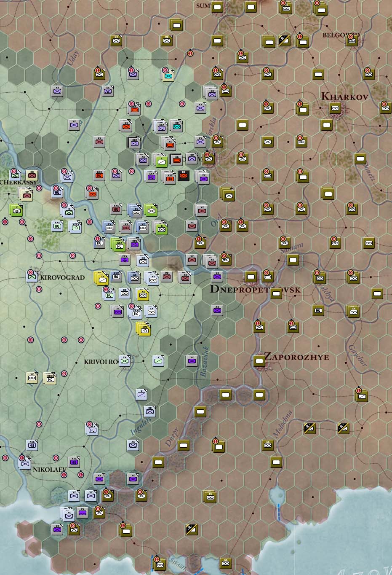
Task: Click the DNEPROPETROVSK city label
Action: [256, 289]
